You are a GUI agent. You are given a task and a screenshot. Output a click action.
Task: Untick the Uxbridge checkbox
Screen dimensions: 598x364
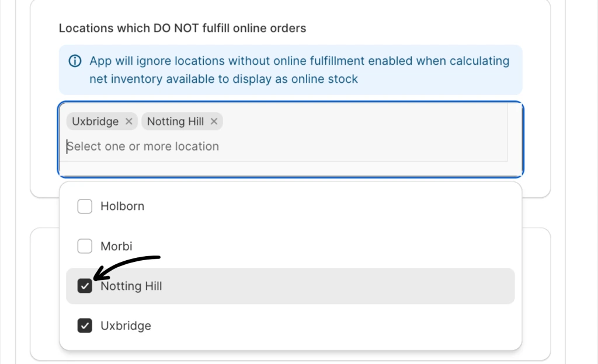pyautogui.click(x=85, y=325)
